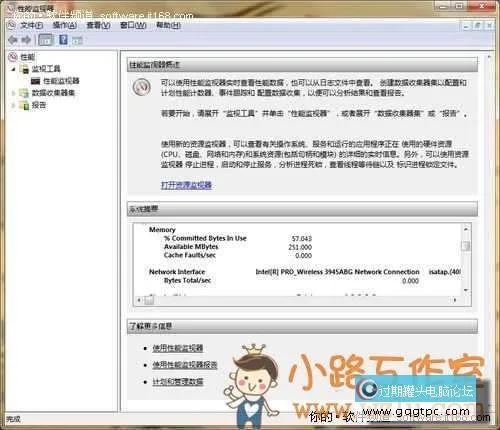Select 监视工具 in the tree

click(46, 69)
